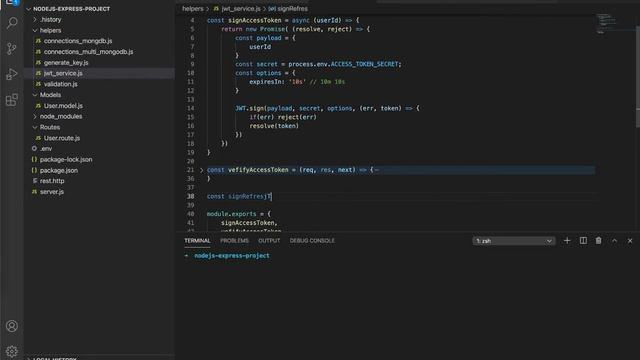Click resolve(token) on line 16
This screenshot has width=640, height=360.
(274, 126)
